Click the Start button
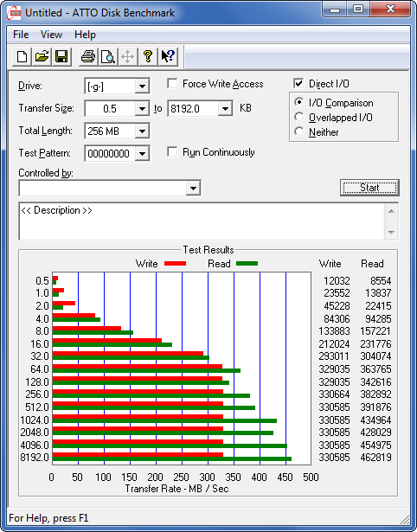The width and height of the screenshot is (417, 532). pyautogui.click(x=369, y=188)
